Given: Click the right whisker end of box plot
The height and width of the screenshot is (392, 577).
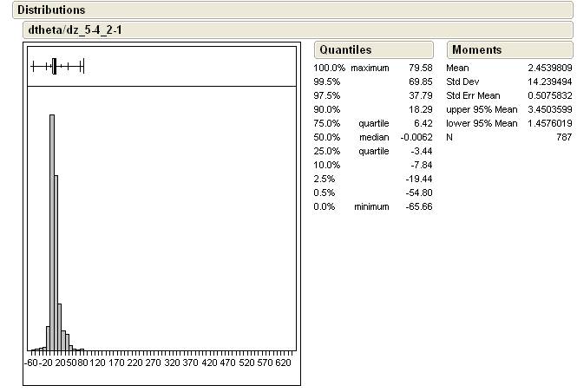Looking at the screenshot, I should 82,66.
